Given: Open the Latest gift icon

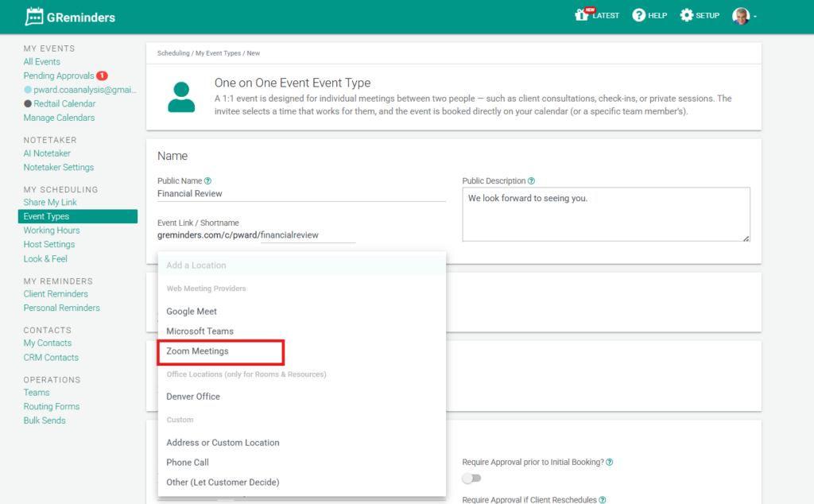Looking at the screenshot, I should (582, 15).
